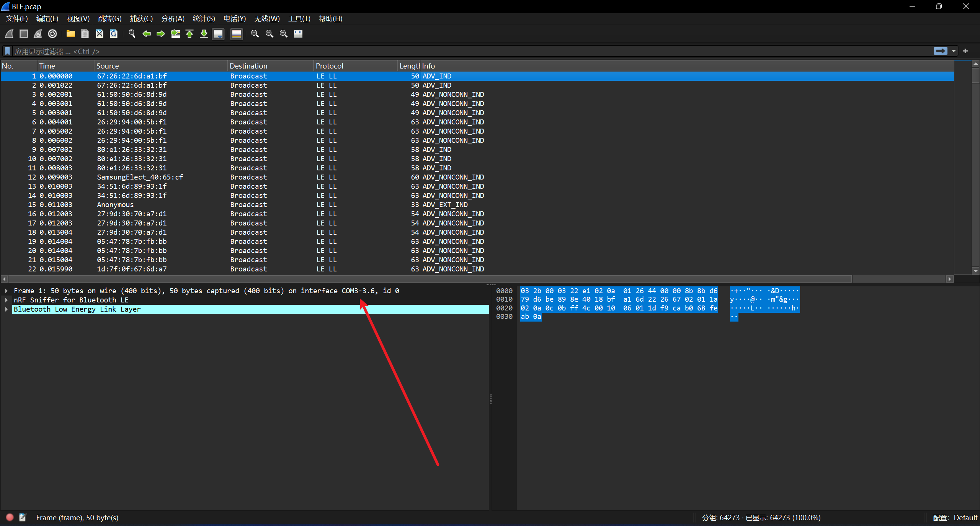Viewport: 980px width, 526px height.
Task: Go to the first packet
Action: [x=189, y=34]
